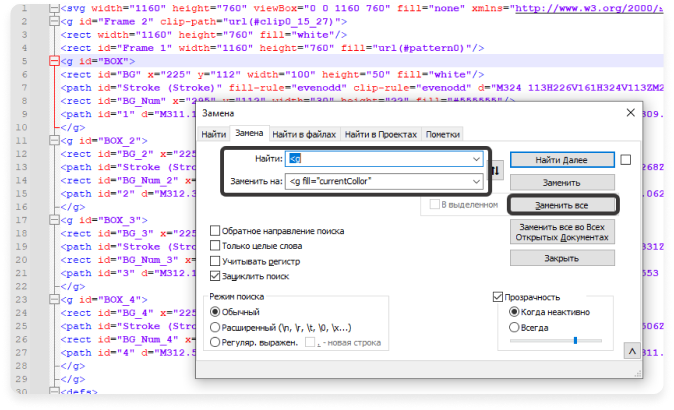The width and height of the screenshot is (674, 410).
Task: Tick the checkbox beside Найти Далее button
Action: pos(626,160)
